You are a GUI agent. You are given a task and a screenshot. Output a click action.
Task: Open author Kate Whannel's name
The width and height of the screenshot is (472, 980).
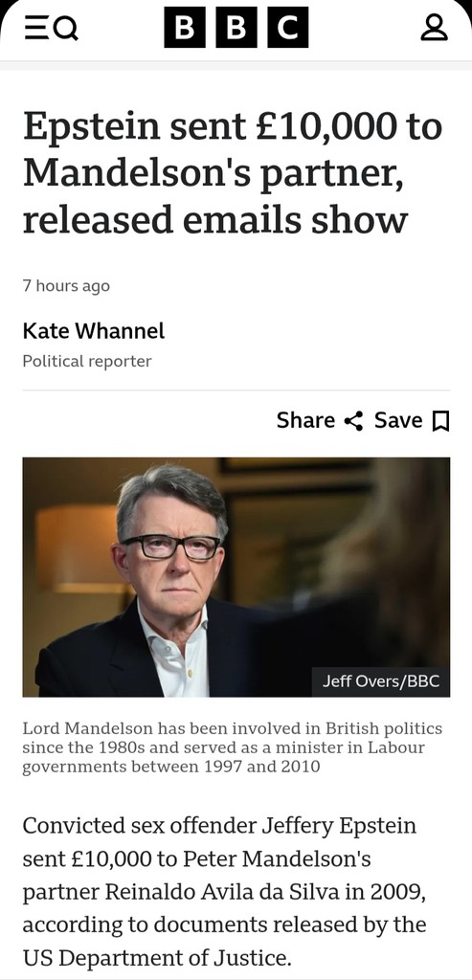[94, 330]
